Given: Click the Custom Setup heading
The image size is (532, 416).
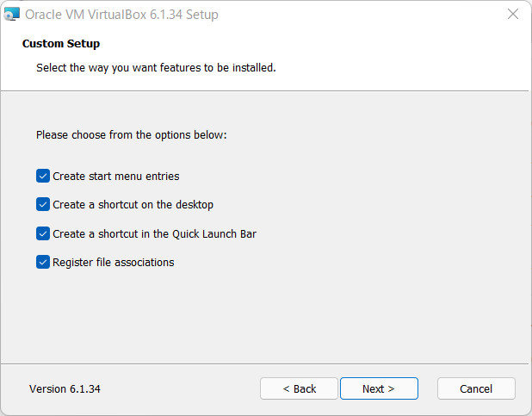Looking at the screenshot, I should pyautogui.click(x=61, y=43).
